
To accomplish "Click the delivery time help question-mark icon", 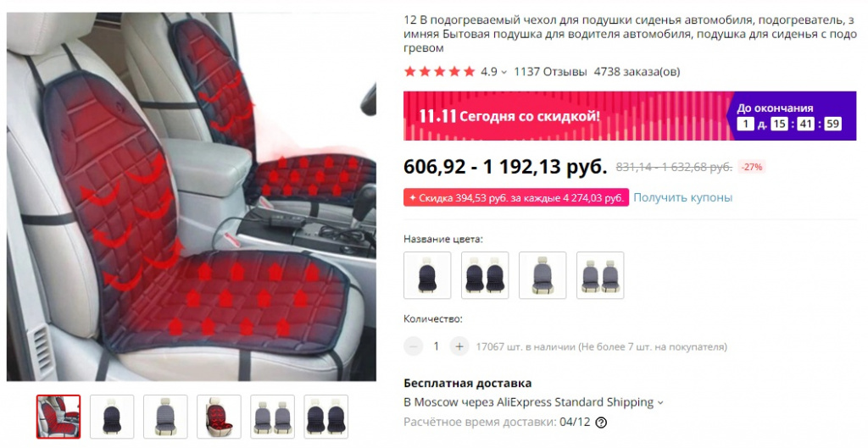I will click(x=601, y=423).
